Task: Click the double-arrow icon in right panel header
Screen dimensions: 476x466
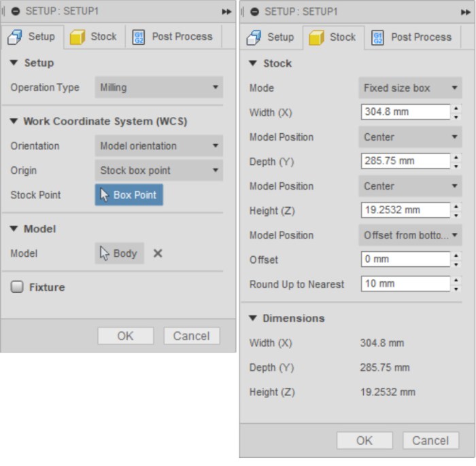Action: (465, 12)
